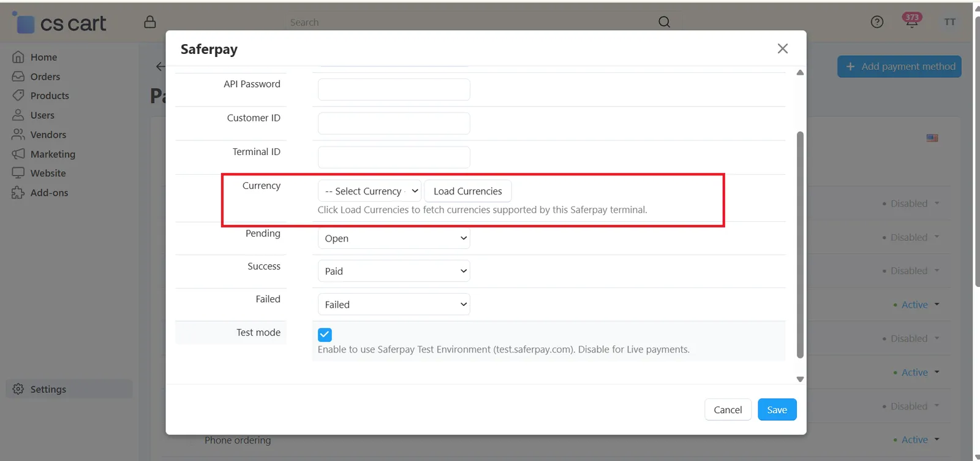Viewport: 980px width, 461px height.
Task: Open Home in the sidebar
Action: [x=43, y=57]
